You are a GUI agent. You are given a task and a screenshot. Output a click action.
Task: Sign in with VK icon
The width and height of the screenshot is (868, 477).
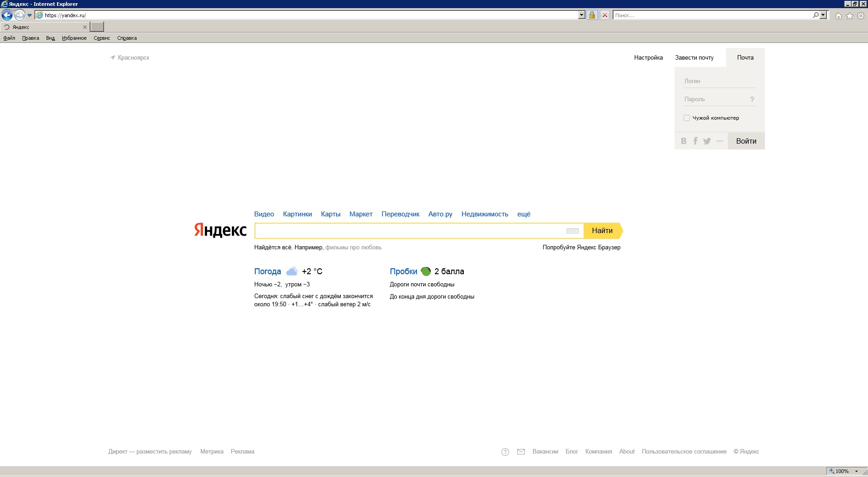684,141
